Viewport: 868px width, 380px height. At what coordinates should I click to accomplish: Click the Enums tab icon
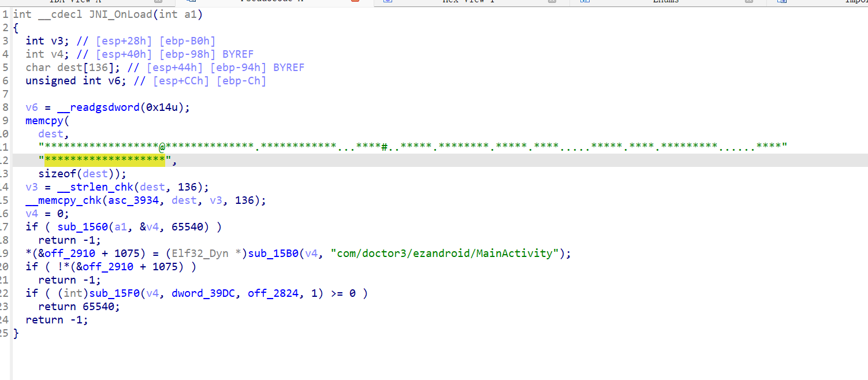[585, 2]
